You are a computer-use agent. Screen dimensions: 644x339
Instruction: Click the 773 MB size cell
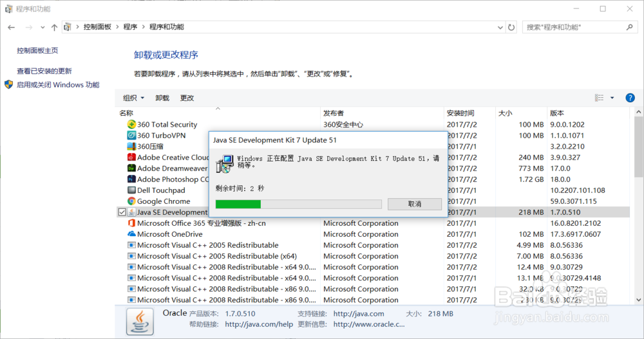click(531, 169)
